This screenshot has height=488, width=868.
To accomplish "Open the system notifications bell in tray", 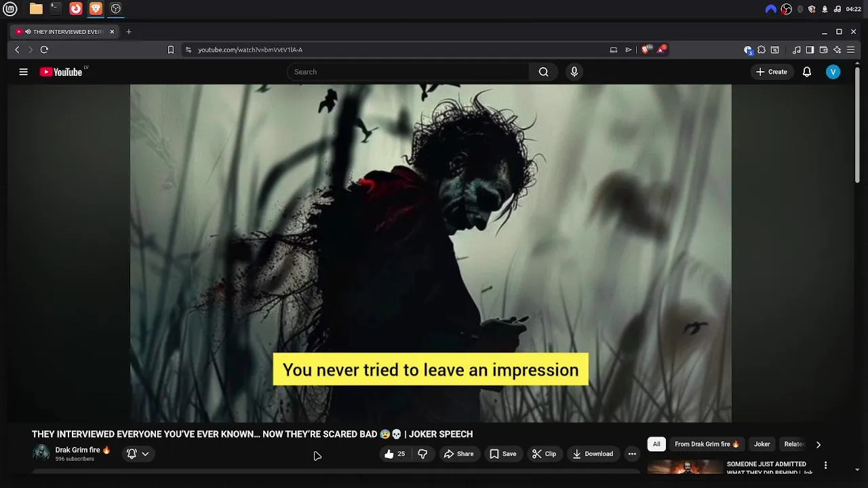I will point(825,9).
